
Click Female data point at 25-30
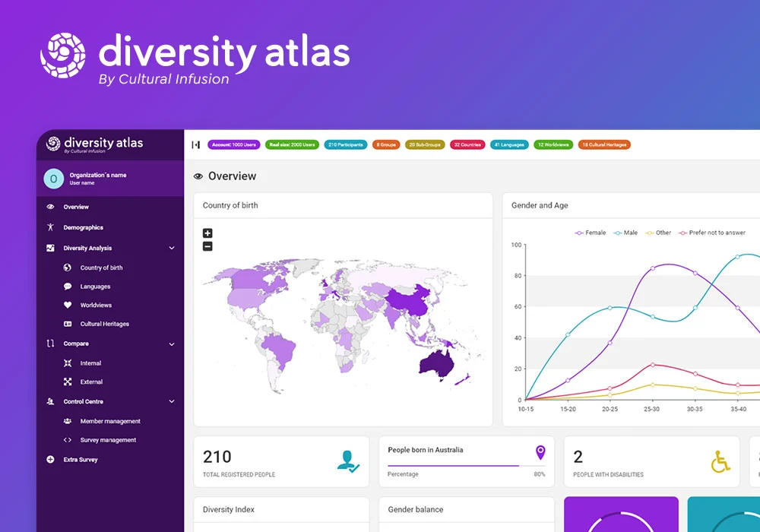652,268
